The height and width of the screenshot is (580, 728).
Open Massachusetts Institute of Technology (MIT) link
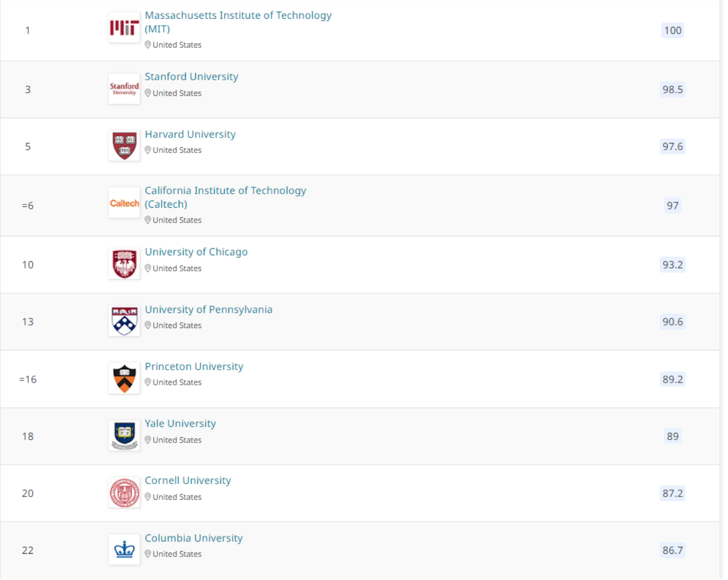pyautogui.click(x=238, y=22)
